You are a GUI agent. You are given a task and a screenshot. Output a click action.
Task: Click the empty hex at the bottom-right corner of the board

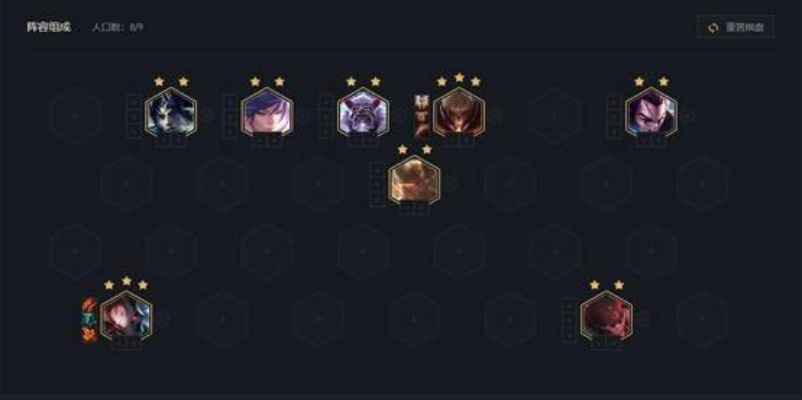pyautogui.click(x=702, y=319)
